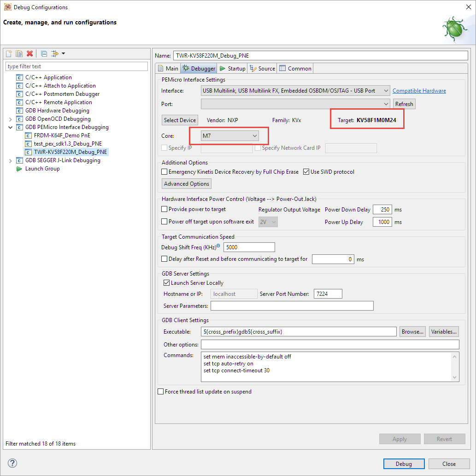Toggle the Use SWD protocol checkbox

(306, 172)
